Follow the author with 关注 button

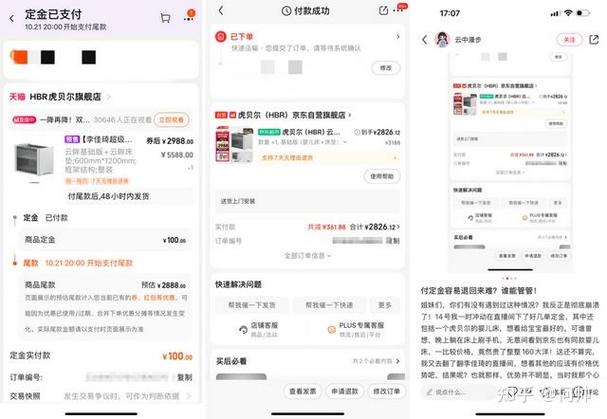(569, 39)
